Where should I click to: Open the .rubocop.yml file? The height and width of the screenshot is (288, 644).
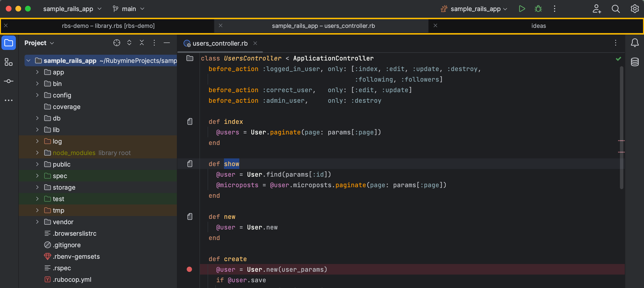tap(72, 280)
